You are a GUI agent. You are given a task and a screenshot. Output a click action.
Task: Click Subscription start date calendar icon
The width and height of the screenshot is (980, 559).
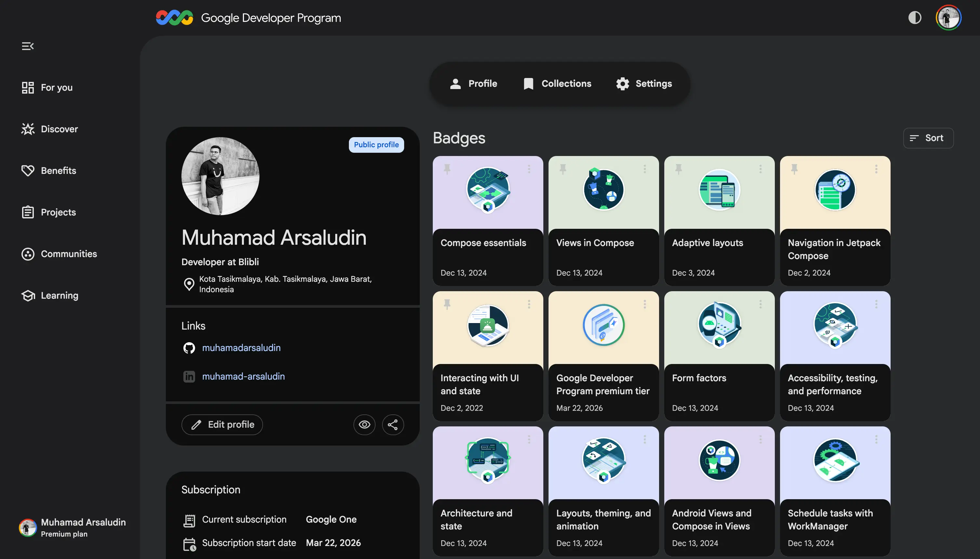189,544
